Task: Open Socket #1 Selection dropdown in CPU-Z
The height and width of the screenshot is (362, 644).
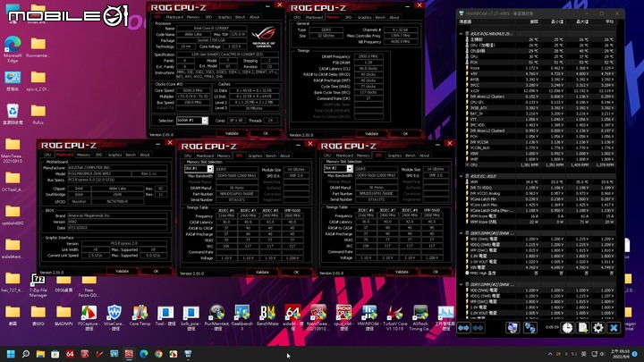Action: [192, 121]
